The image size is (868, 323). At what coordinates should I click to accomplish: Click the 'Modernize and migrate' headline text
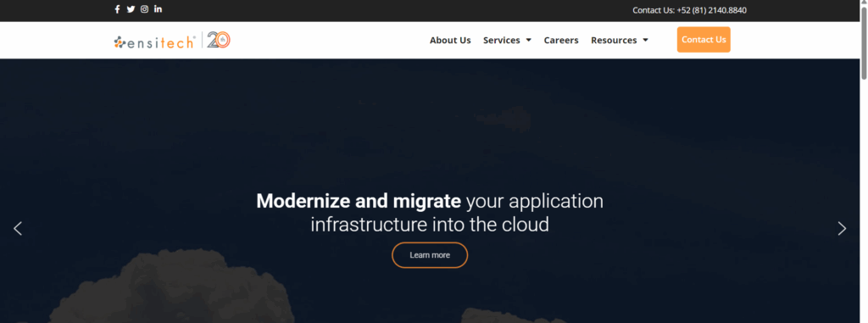coord(359,201)
